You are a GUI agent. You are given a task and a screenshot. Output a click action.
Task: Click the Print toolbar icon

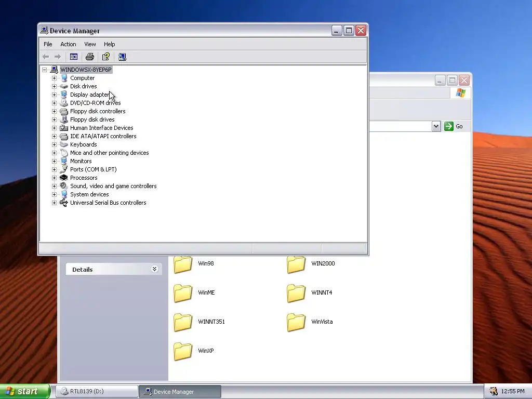coord(90,57)
